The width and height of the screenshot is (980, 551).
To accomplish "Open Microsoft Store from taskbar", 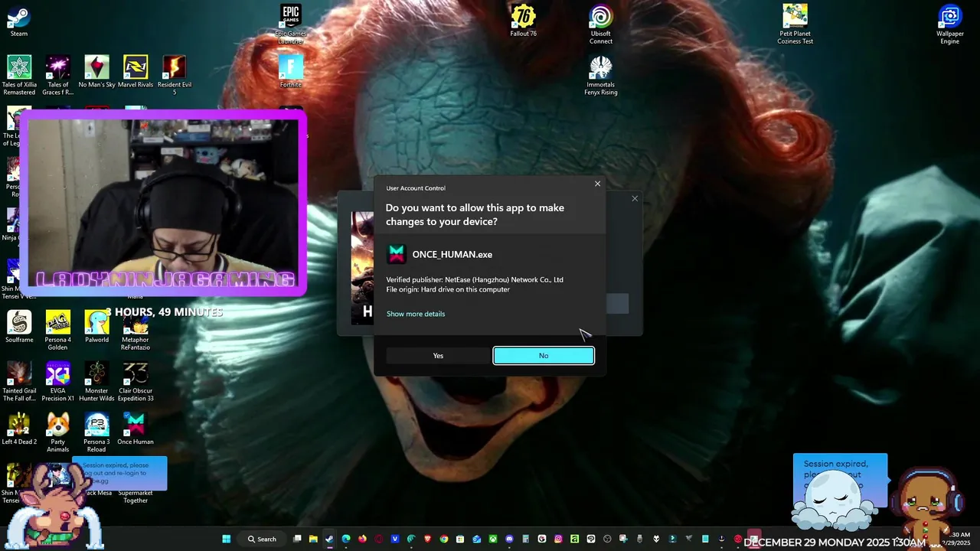I will [x=460, y=539].
